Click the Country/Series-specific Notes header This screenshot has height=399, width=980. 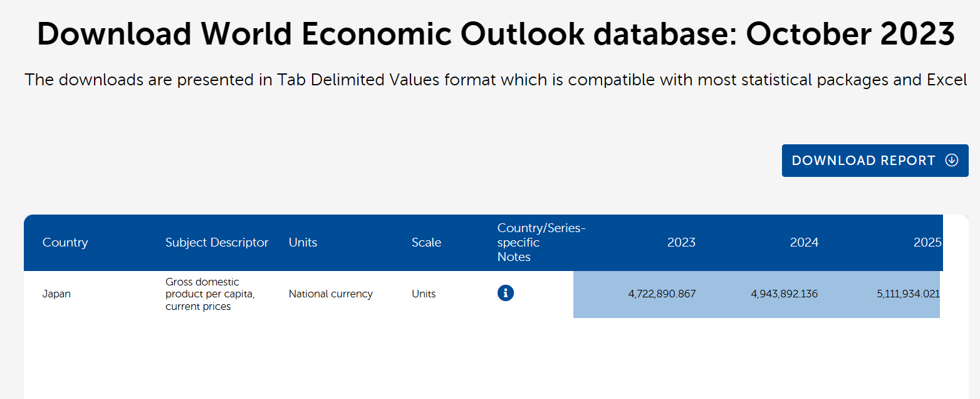point(541,243)
